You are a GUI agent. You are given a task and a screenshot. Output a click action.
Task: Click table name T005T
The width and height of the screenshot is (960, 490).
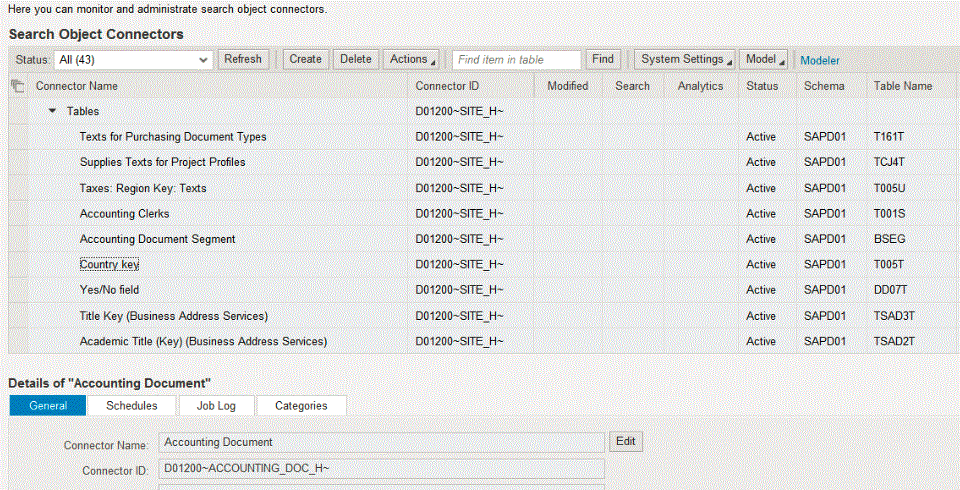[889, 265]
